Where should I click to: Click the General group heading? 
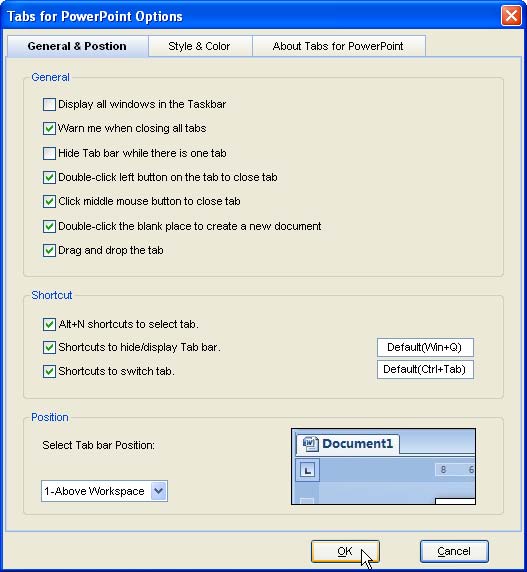(x=50, y=77)
